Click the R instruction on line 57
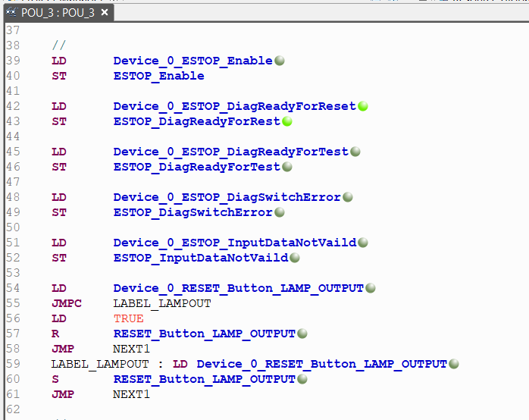This screenshot has height=420, width=529. [x=55, y=334]
